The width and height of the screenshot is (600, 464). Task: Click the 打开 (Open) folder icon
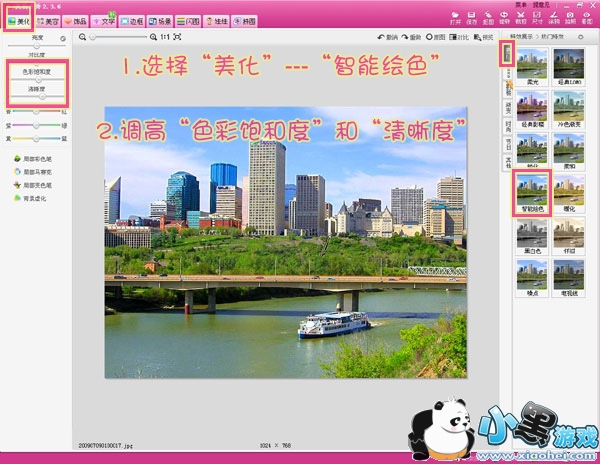(455, 18)
